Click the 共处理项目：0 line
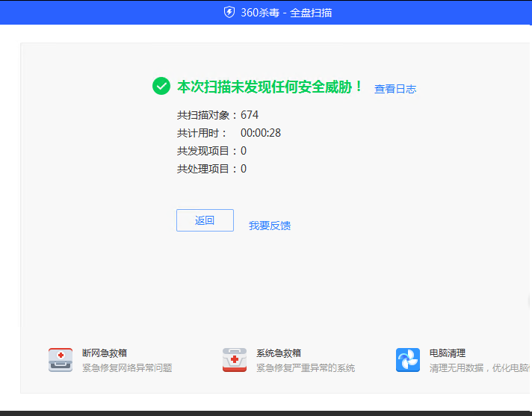Viewport: 532px width, 416px height. 211,169
